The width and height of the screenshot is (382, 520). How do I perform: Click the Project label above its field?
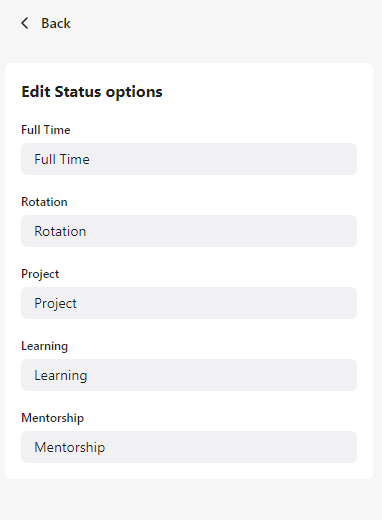(x=40, y=274)
